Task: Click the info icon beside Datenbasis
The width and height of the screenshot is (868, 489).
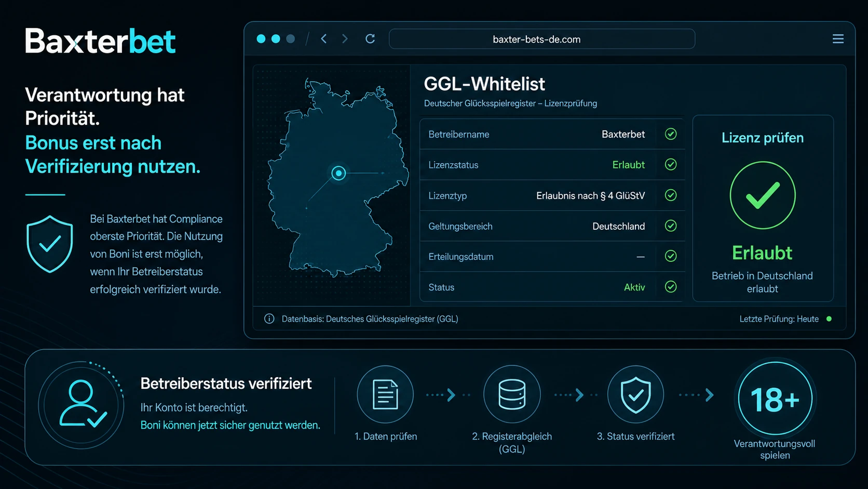Action: tap(269, 319)
